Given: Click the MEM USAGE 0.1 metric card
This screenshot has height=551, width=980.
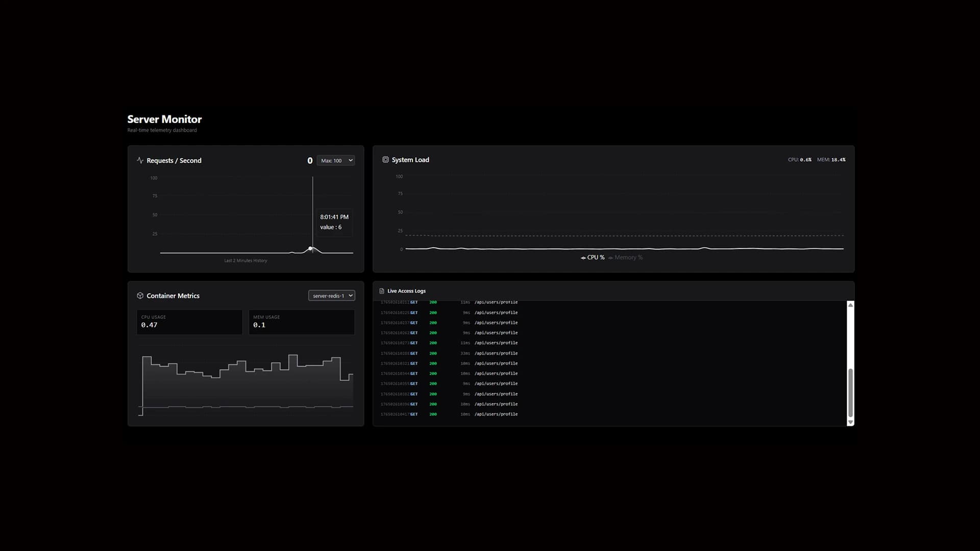Looking at the screenshot, I should [x=301, y=322].
